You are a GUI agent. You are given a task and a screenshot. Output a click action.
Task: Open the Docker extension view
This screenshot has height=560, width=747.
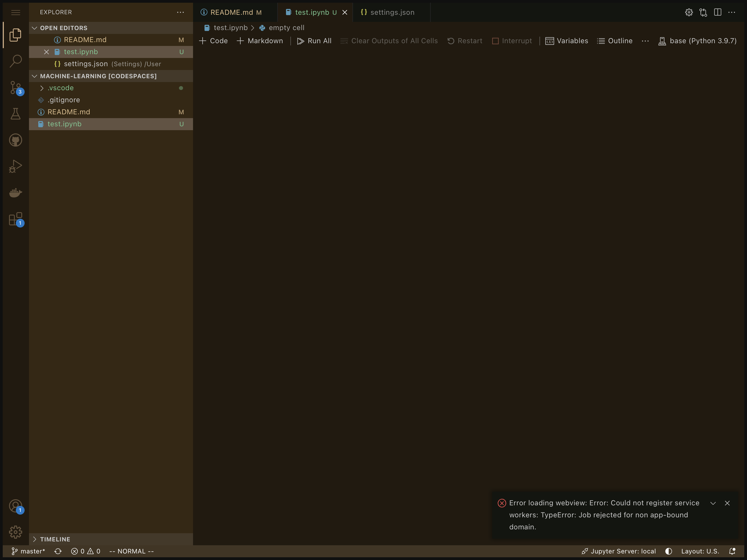click(16, 192)
